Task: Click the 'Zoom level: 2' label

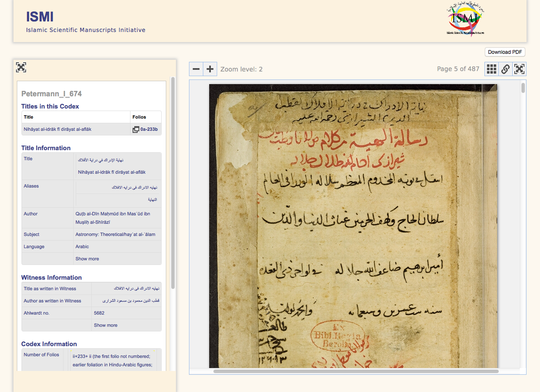Action: coord(242,69)
